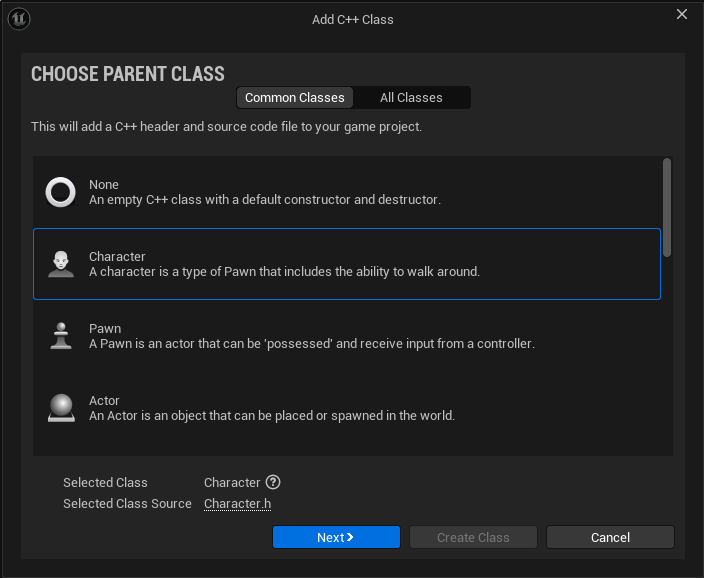
Task: Click the Actor sphere icon
Action: [61, 408]
